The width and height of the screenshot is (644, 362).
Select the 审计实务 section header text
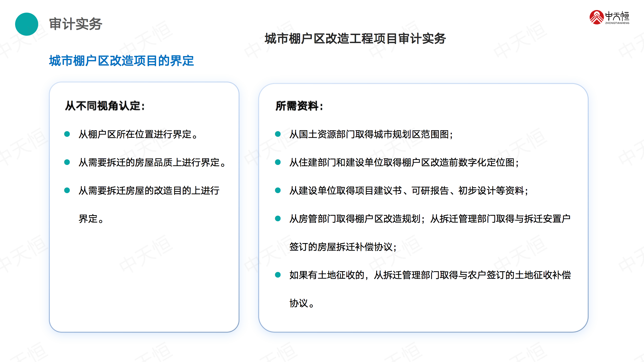(75, 24)
